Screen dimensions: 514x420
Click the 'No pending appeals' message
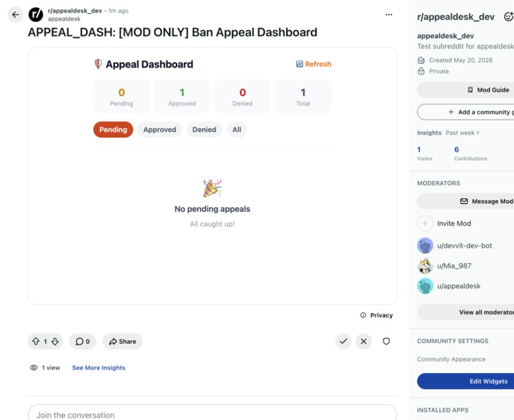[212, 209]
